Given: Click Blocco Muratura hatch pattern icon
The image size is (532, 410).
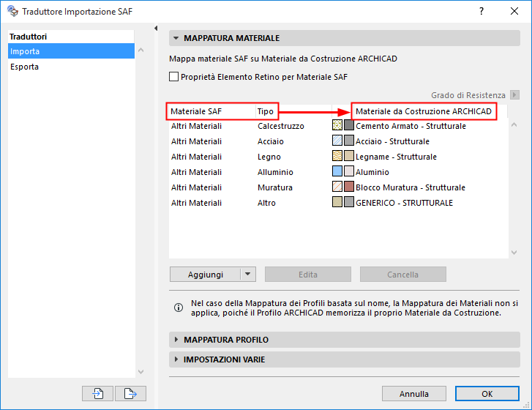Looking at the screenshot, I should pos(337,187).
